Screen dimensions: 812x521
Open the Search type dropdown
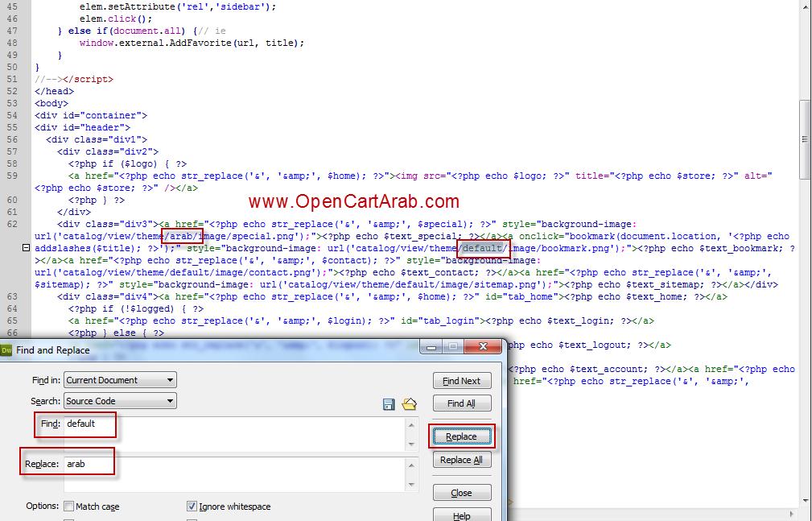click(120, 401)
